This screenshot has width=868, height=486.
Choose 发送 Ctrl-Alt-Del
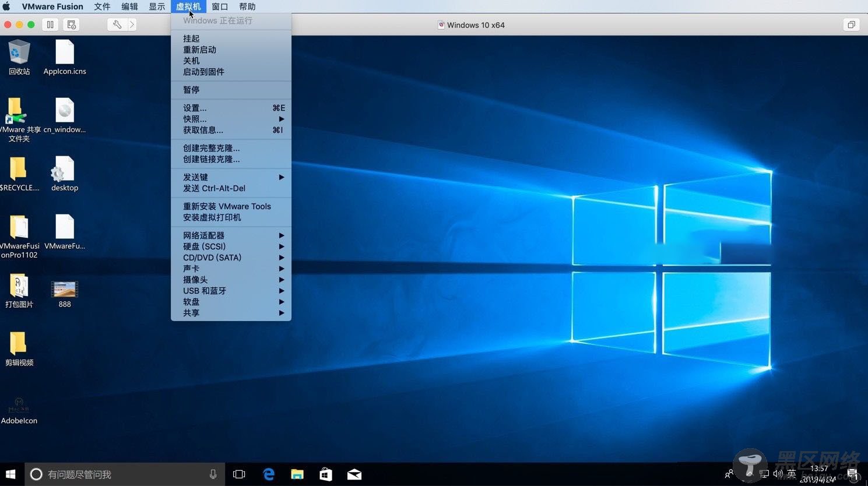(231, 188)
